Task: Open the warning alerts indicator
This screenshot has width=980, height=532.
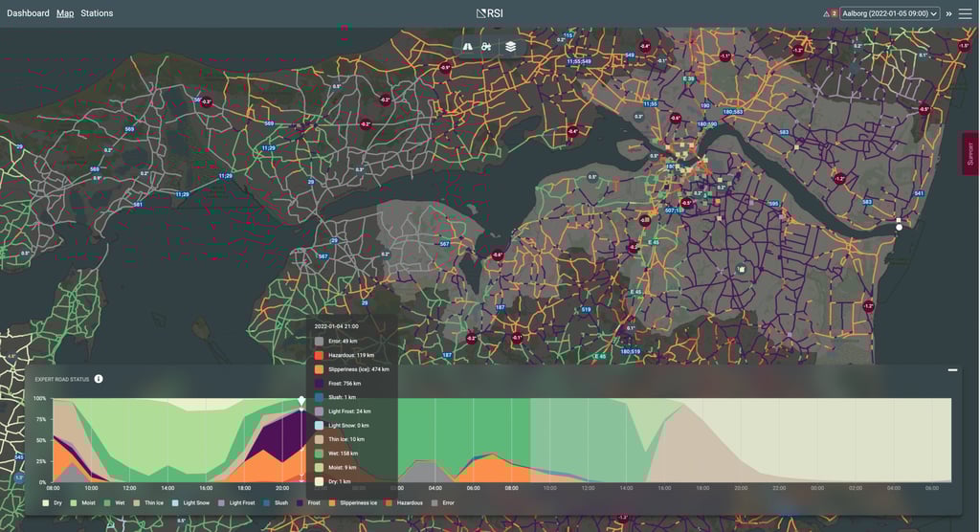Action: [x=830, y=13]
